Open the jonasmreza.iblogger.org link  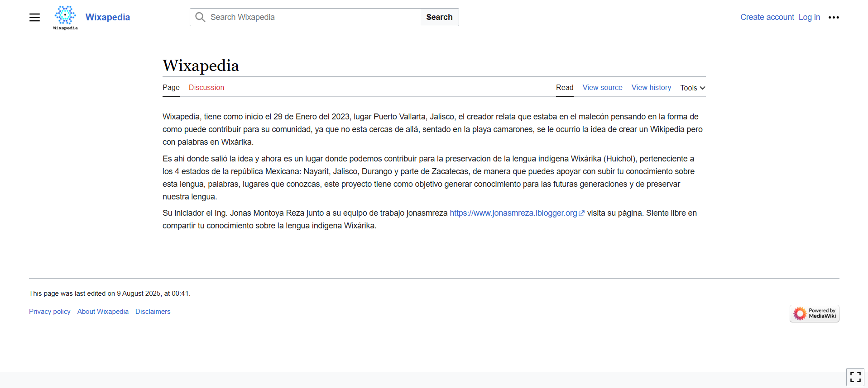pyautogui.click(x=513, y=213)
